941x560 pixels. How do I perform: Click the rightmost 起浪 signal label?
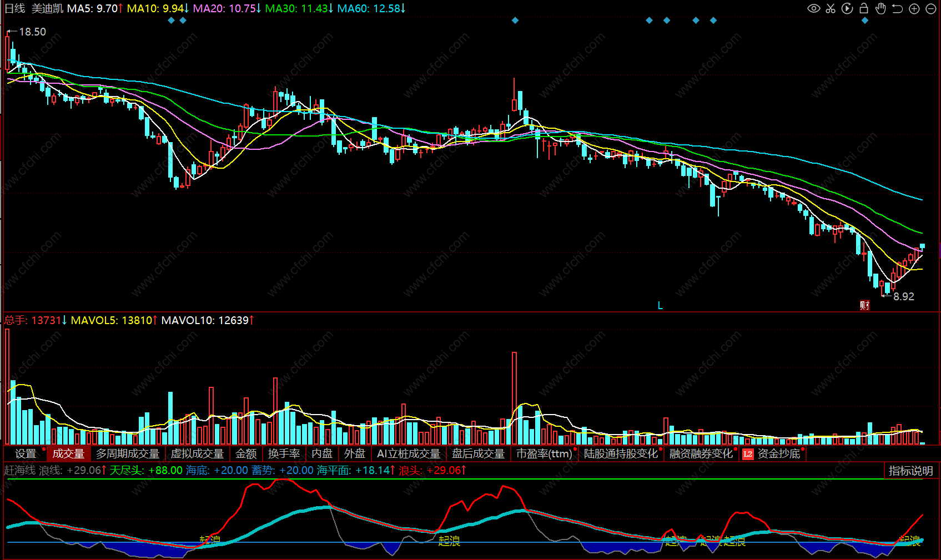[x=909, y=541]
